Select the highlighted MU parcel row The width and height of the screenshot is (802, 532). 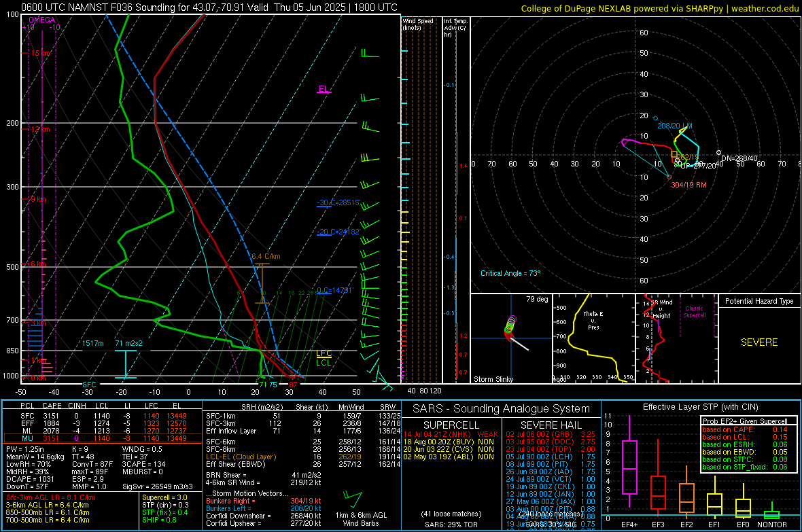click(x=103, y=438)
